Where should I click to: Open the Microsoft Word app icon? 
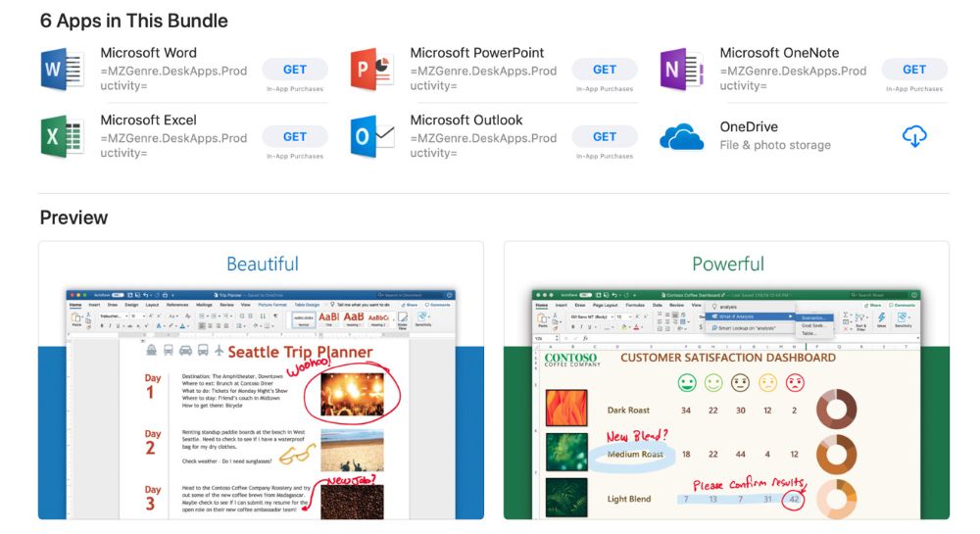click(x=63, y=69)
